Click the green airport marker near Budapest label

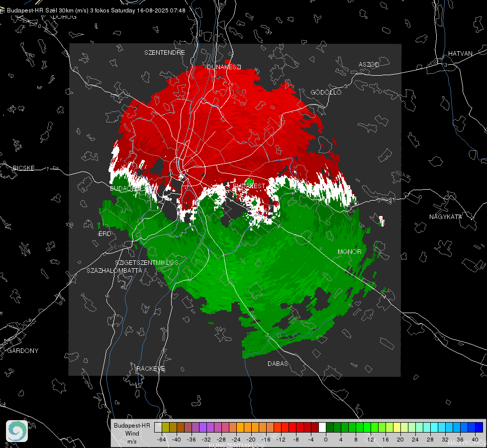point(249,182)
